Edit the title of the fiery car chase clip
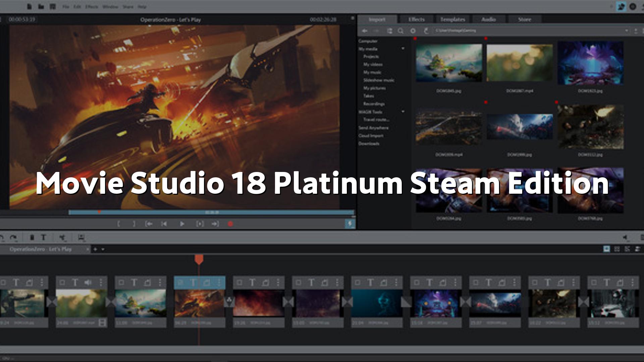644x362 pixels. (193, 283)
